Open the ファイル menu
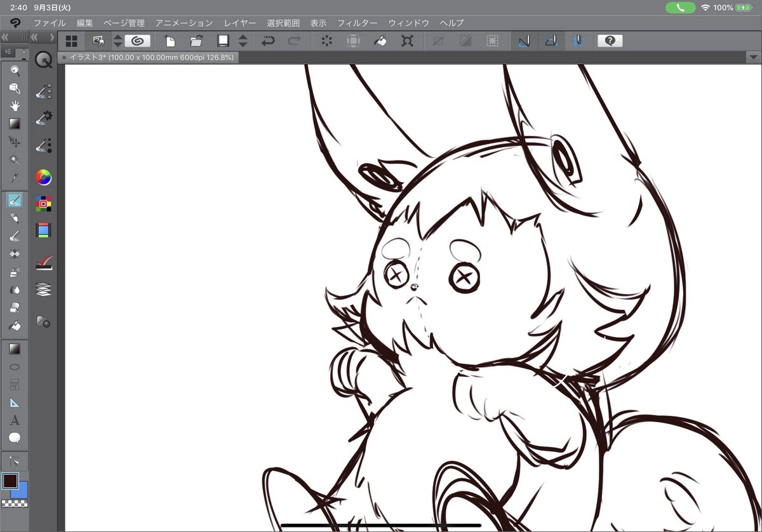This screenshot has height=532, width=762. tap(50, 23)
